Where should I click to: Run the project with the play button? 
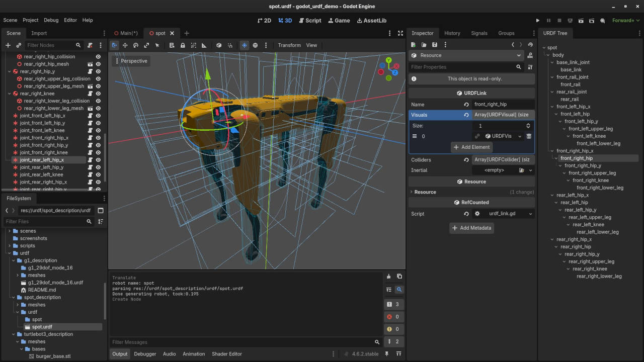click(538, 21)
